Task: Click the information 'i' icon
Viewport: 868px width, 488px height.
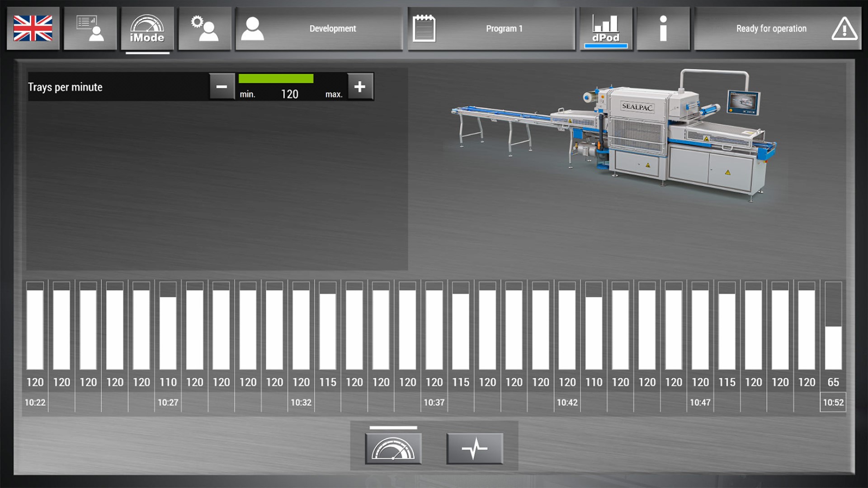Action: click(663, 28)
